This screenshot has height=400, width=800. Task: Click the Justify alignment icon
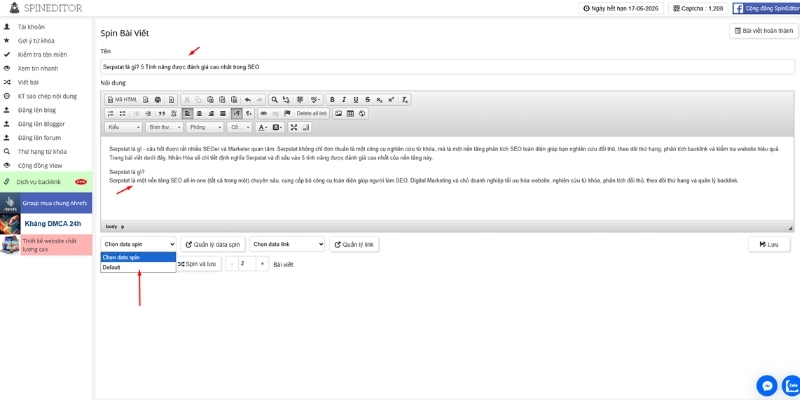(x=223, y=113)
